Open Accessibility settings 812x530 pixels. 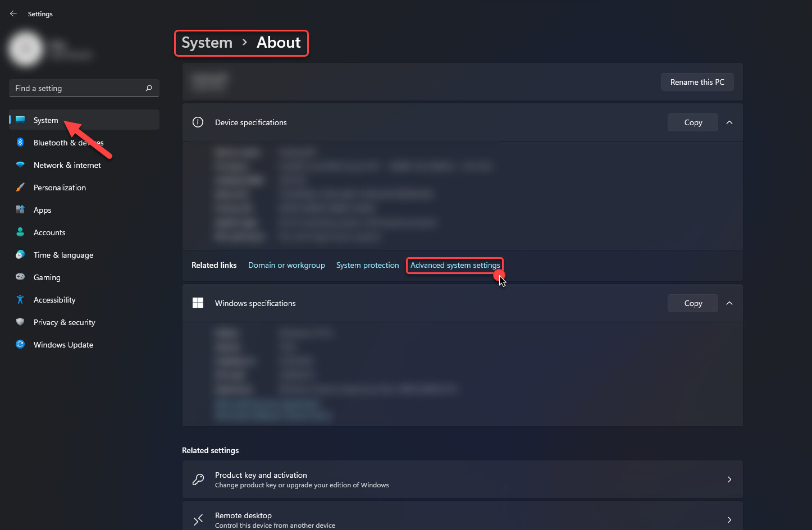84,300
